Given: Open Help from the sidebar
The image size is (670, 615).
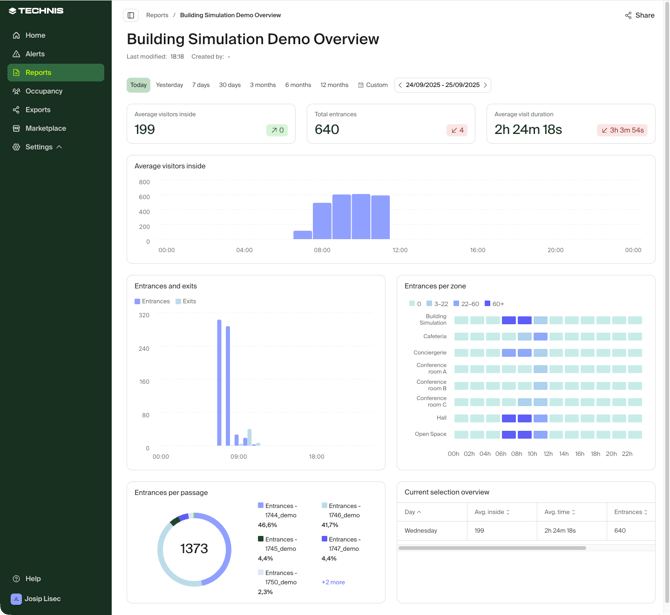Looking at the screenshot, I should [33, 579].
